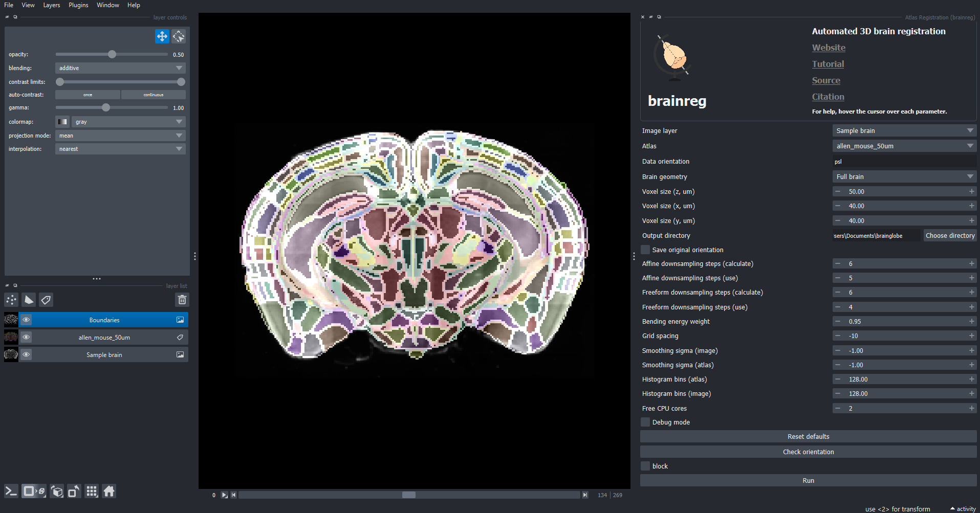980x513 pixels.
Task: Adjust the opacity slider
Action: pos(112,54)
